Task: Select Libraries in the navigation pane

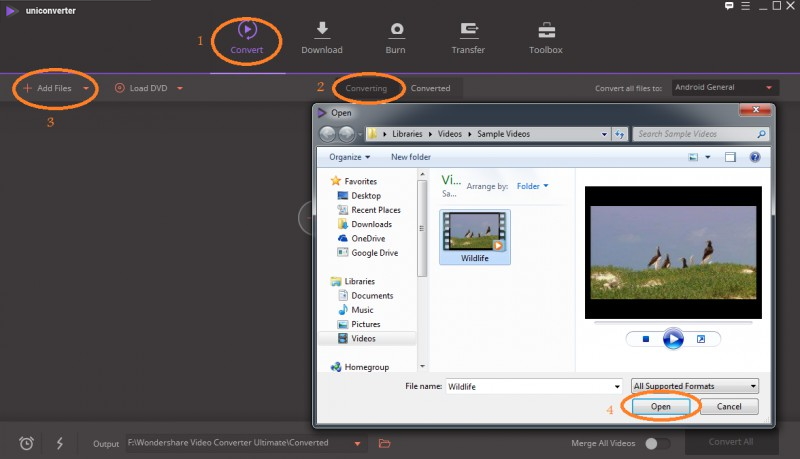Action: pyautogui.click(x=353, y=281)
